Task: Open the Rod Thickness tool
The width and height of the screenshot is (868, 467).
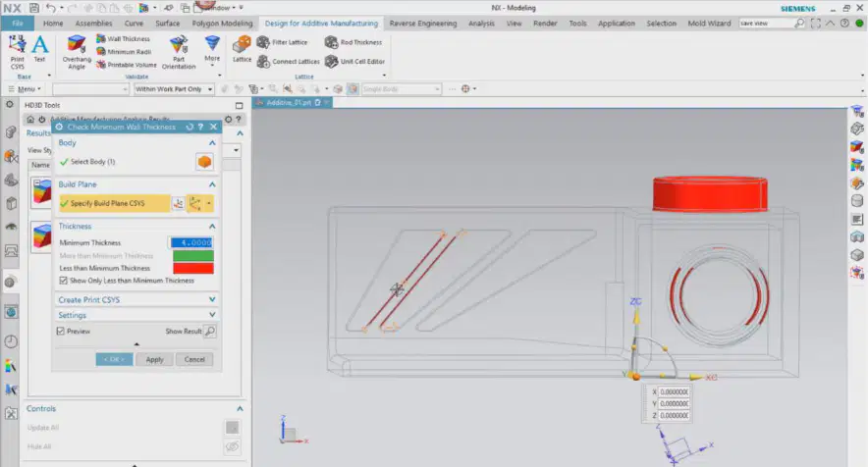Action: [353, 42]
